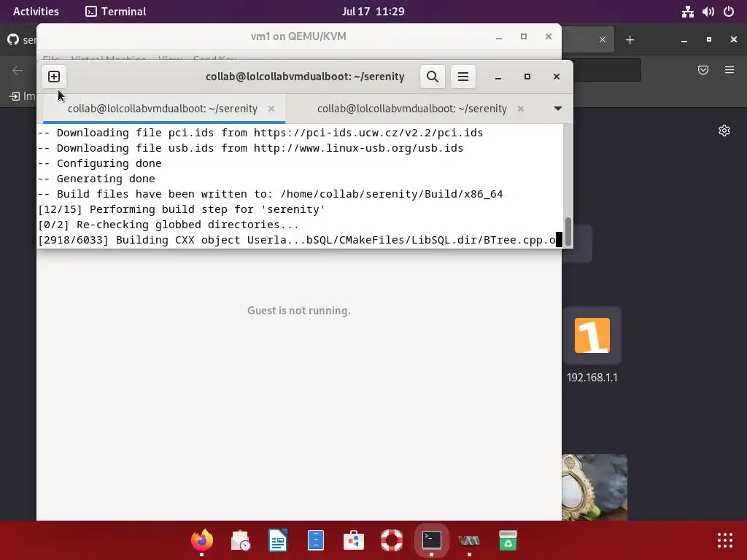
Task: Close the vm1 on QEMU/KVM window
Action: click(x=549, y=36)
